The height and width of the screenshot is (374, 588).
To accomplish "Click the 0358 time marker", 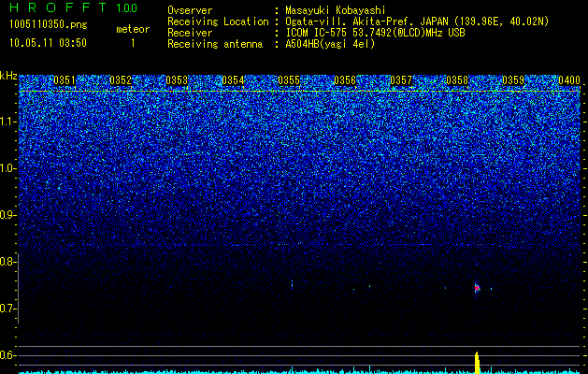I will (x=457, y=80).
